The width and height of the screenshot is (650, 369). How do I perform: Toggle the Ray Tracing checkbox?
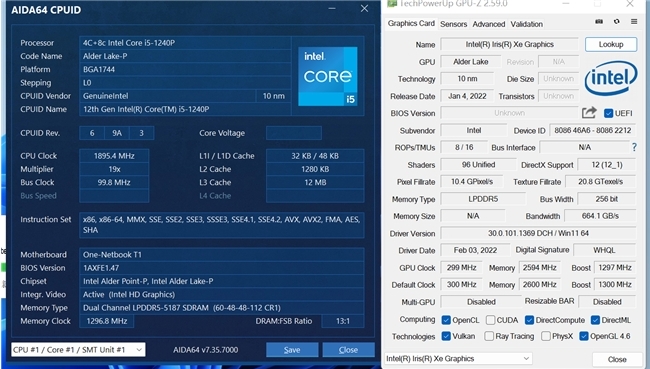pyautogui.click(x=489, y=336)
